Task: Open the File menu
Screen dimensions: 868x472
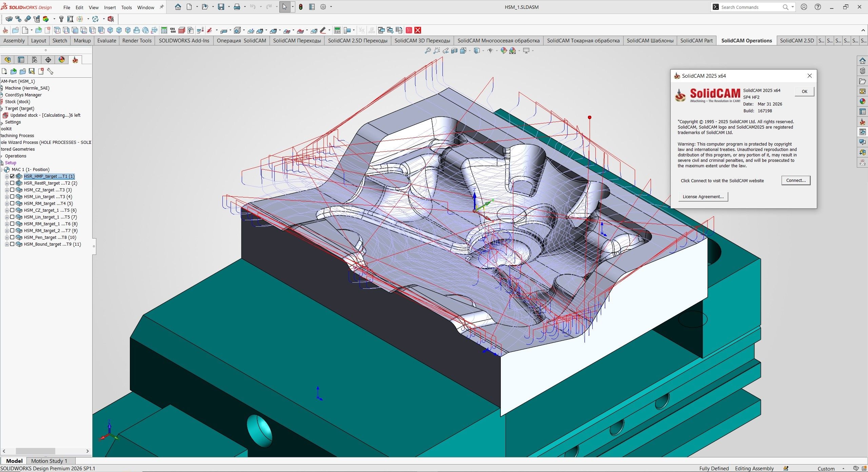Action: 67,7
